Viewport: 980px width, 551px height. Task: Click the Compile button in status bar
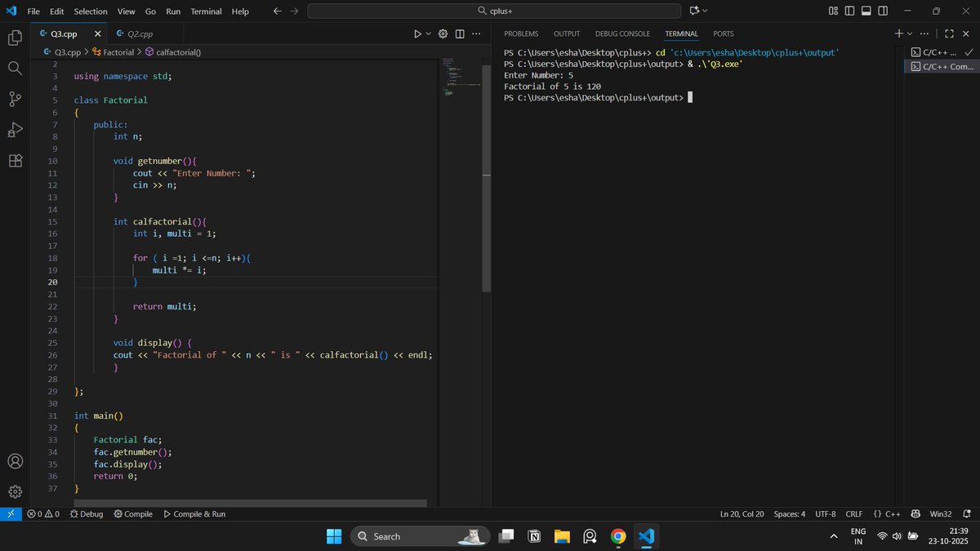(x=133, y=514)
